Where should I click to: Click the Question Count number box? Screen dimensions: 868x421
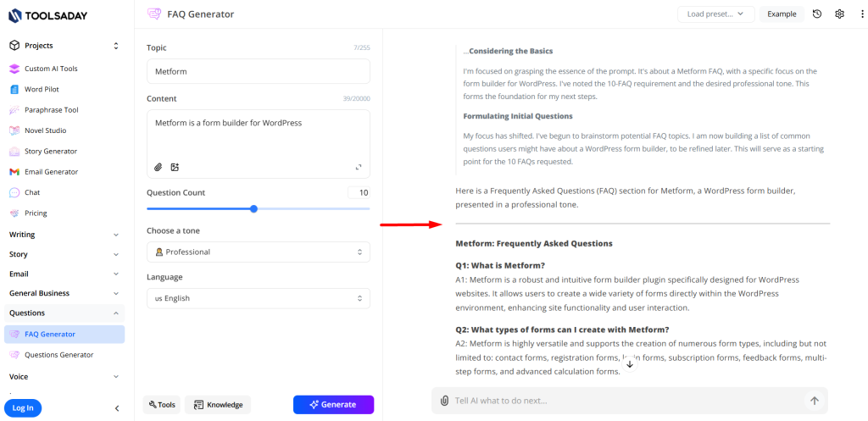359,193
